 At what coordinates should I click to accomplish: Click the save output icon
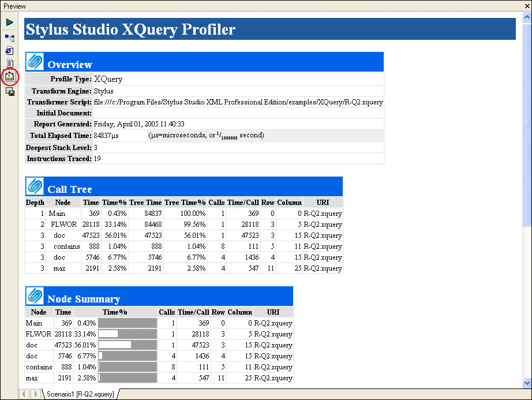click(10, 91)
